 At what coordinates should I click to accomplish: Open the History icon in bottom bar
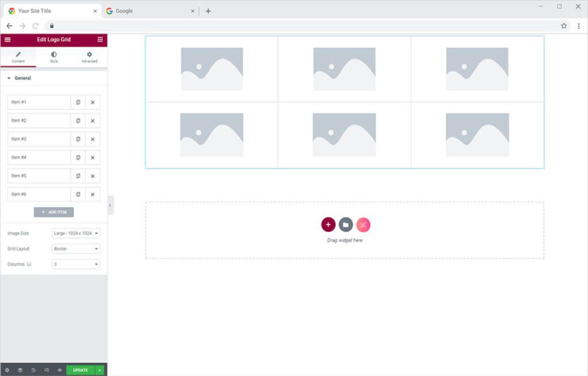(x=33, y=370)
